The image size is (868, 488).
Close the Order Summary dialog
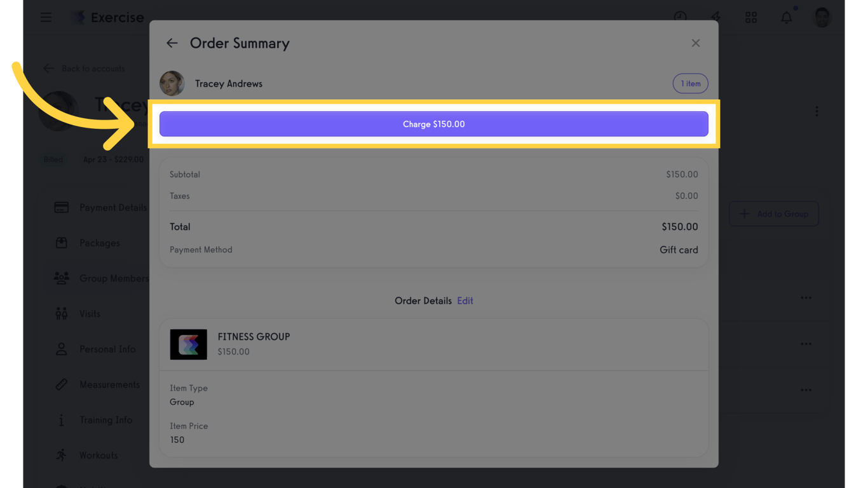pyautogui.click(x=696, y=43)
